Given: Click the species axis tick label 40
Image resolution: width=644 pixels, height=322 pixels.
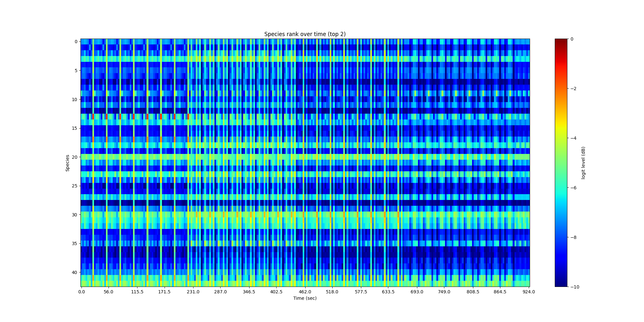Looking at the screenshot, I should coord(74,272).
